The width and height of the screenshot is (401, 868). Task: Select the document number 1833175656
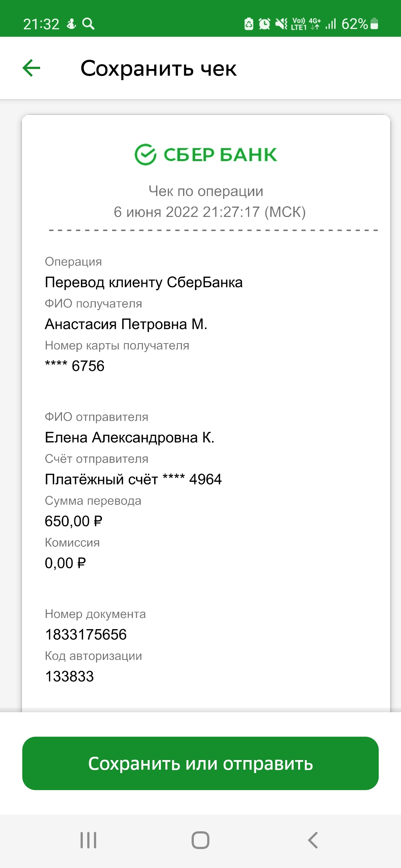(86, 635)
